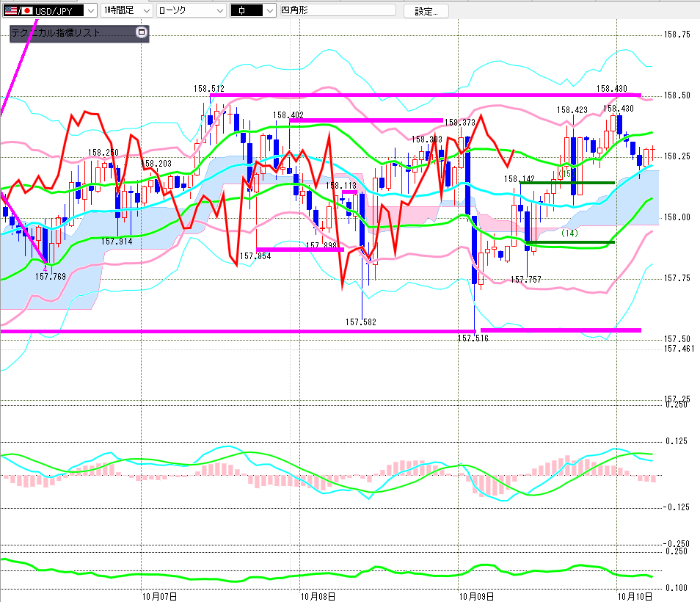
Task: Click the 158.303 price label
Action: pyautogui.click(x=427, y=139)
